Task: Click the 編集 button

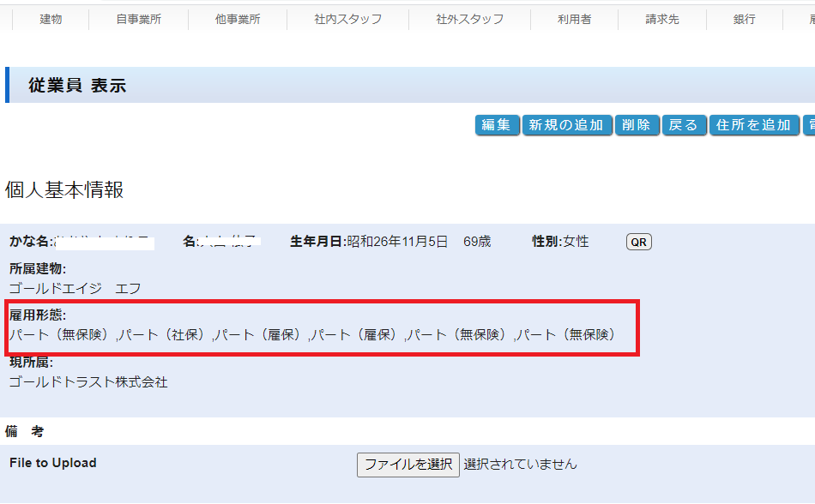Action: pos(497,125)
